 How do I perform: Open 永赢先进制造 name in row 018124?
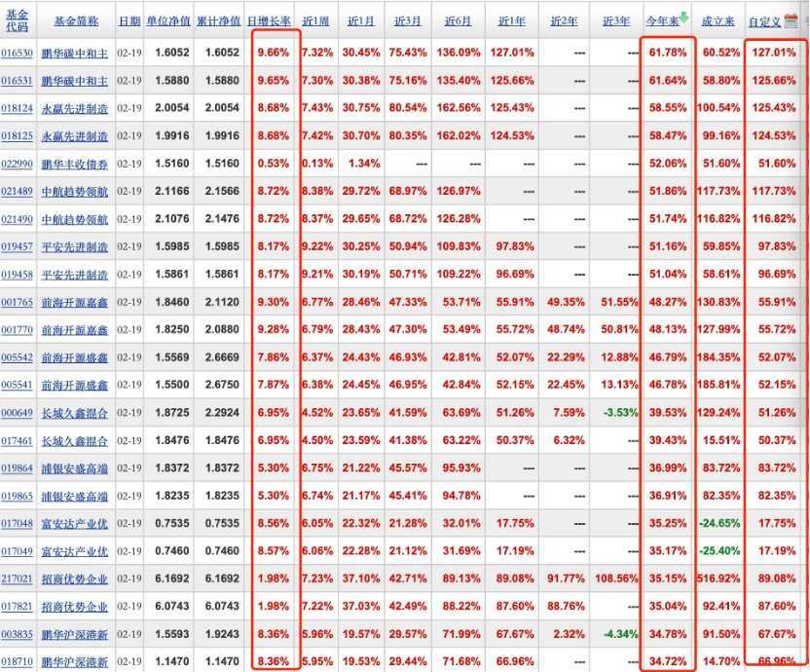tap(75, 108)
